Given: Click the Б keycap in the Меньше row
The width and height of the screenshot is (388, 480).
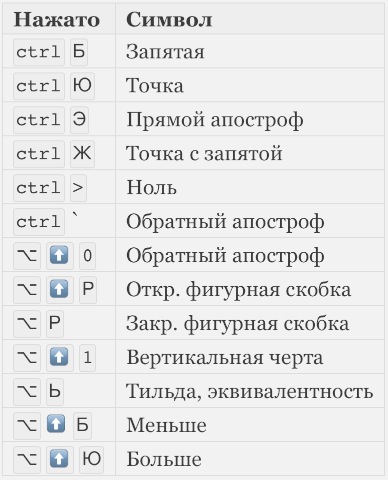Looking at the screenshot, I should (82, 425).
